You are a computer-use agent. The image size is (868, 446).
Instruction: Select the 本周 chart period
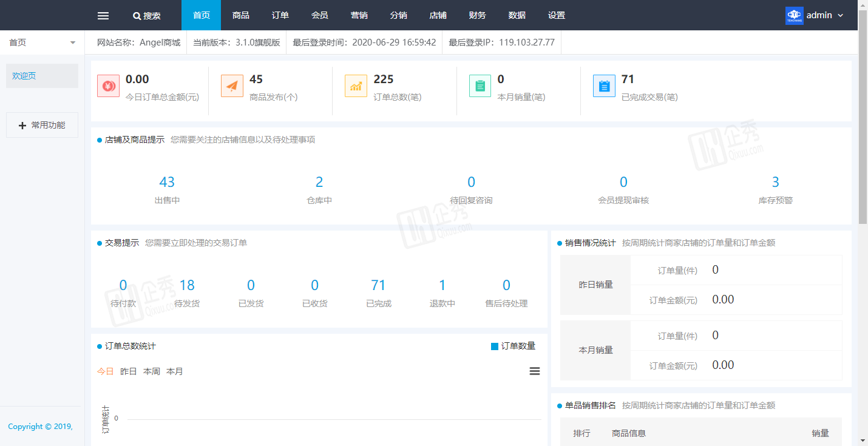click(x=152, y=371)
